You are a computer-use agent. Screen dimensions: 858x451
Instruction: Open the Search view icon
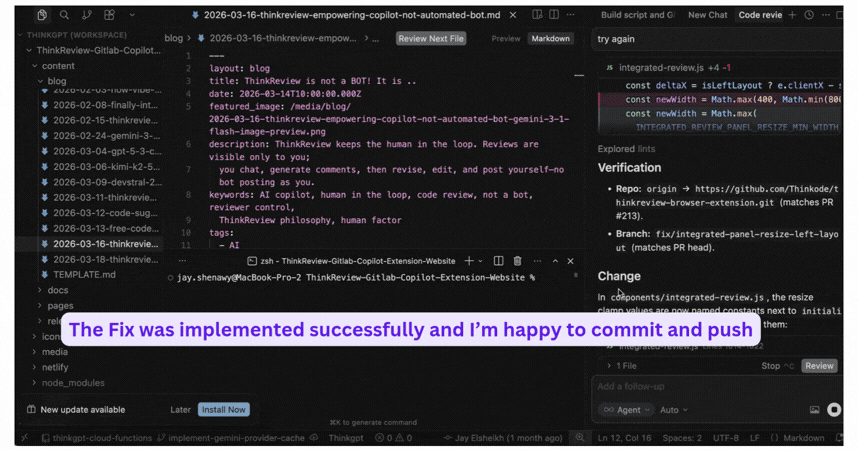[x=64, y=15]
